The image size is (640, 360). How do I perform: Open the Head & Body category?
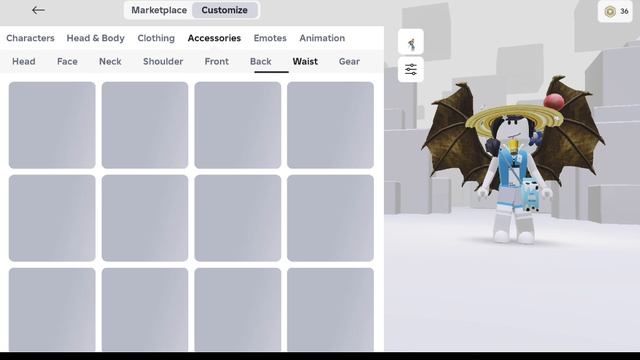pos(96,38)
